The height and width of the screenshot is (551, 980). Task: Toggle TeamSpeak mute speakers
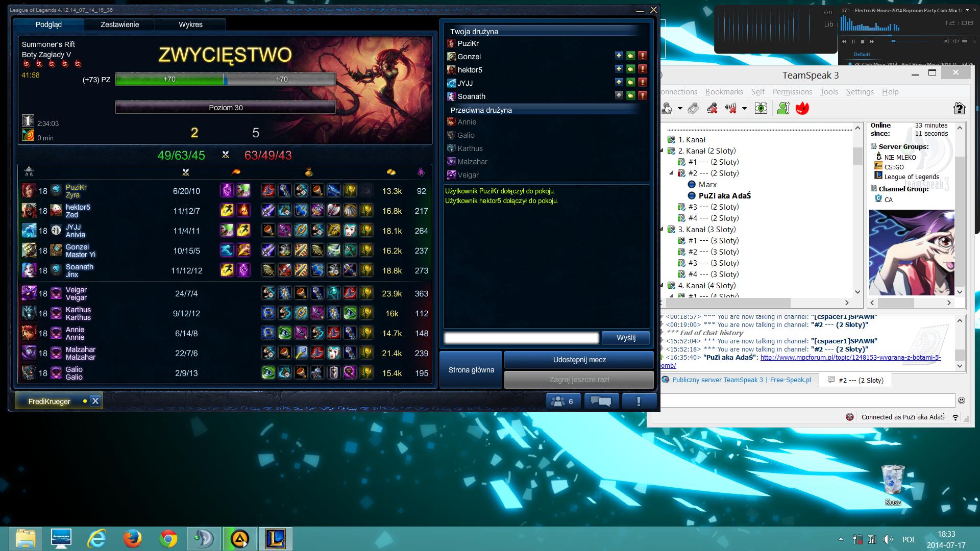pyautogui.click(x=732, y=108)
